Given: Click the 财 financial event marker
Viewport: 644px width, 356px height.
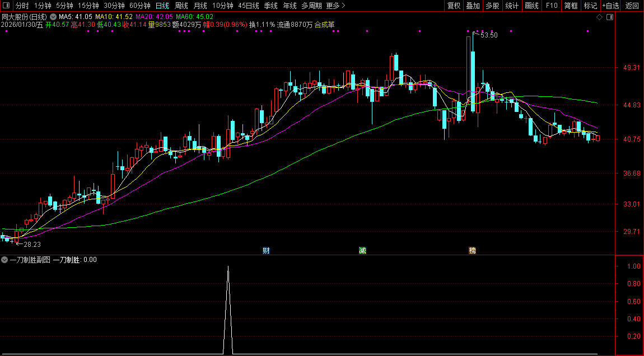Looking at the screenshot, I should 266,250.
